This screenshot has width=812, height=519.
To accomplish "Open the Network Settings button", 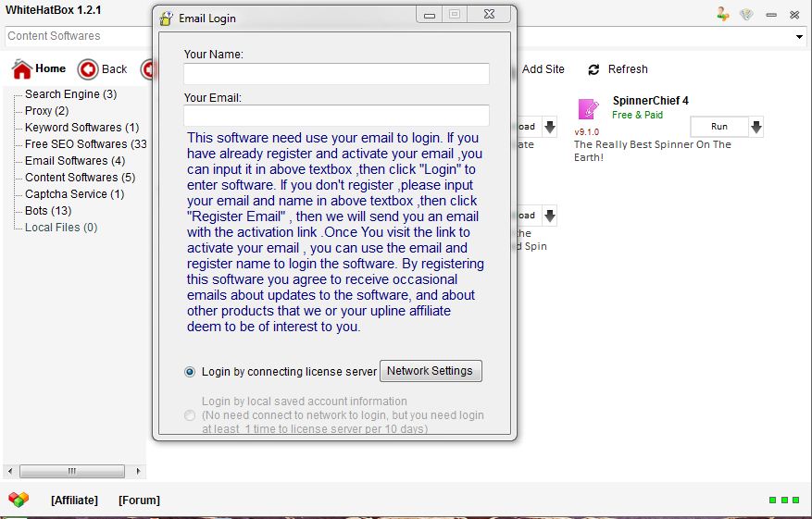I will pos(430,371).
